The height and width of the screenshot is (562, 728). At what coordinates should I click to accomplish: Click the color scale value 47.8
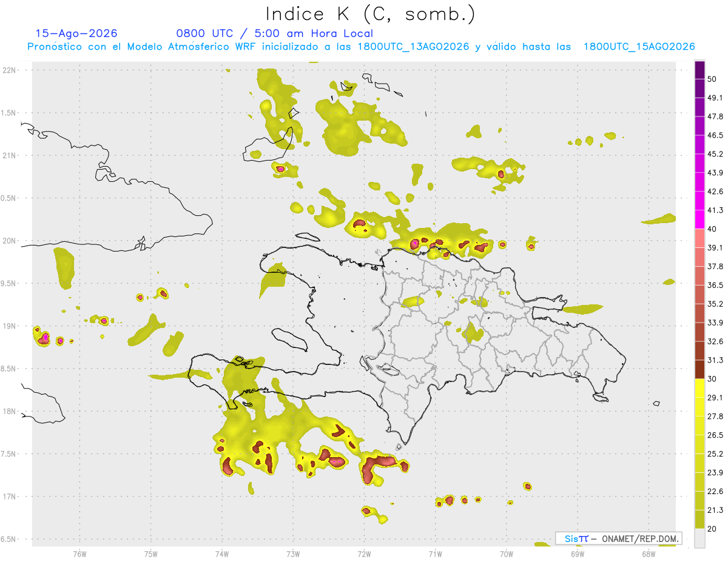coord(715,116)
